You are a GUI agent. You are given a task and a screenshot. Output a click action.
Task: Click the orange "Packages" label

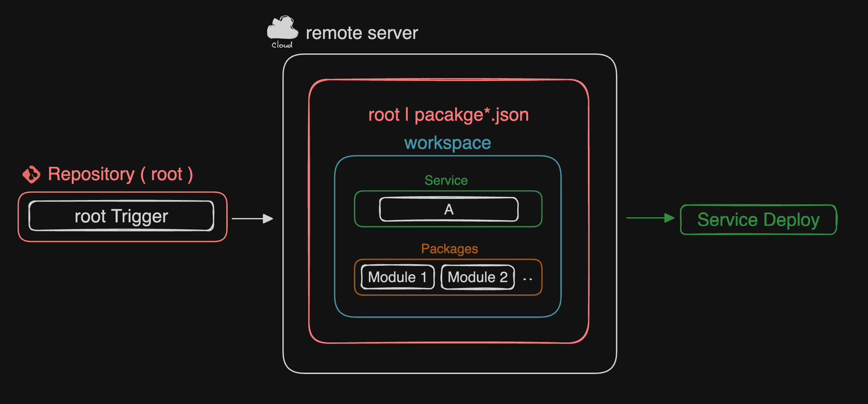[x=449, y=249]
